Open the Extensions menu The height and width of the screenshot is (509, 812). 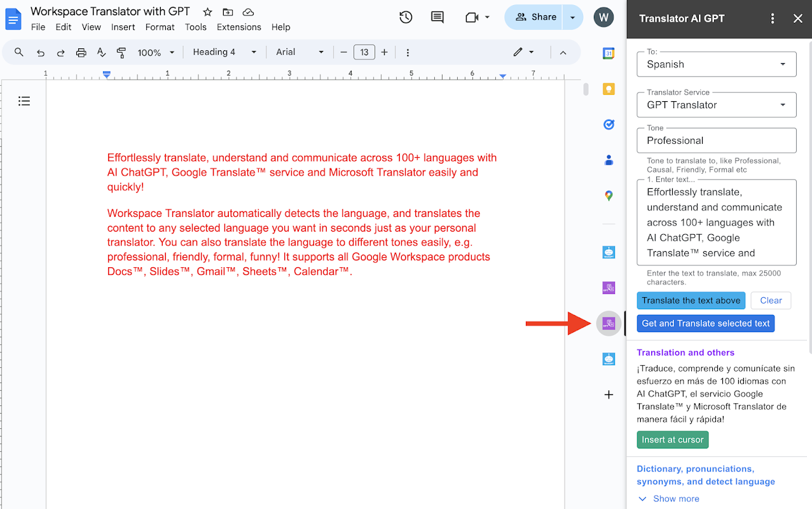[x=239, y=27]
